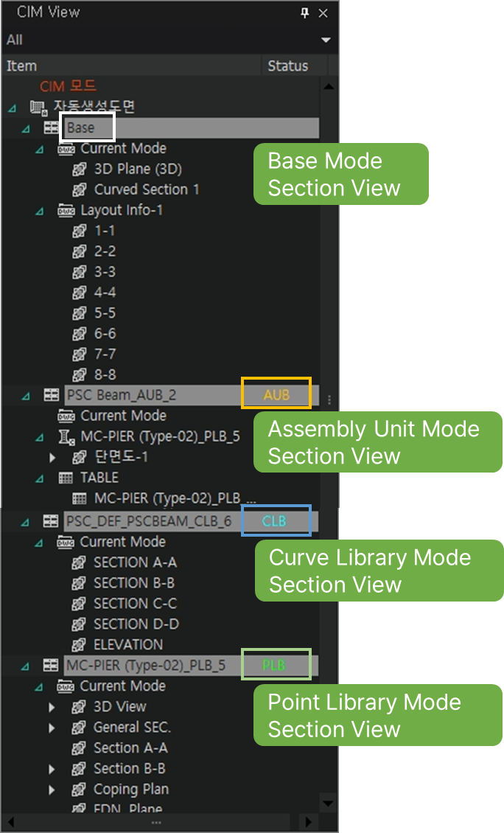Click the Curved Section 1 drawing icon
This screenshot has width=504, height=833.
(79, 189)
